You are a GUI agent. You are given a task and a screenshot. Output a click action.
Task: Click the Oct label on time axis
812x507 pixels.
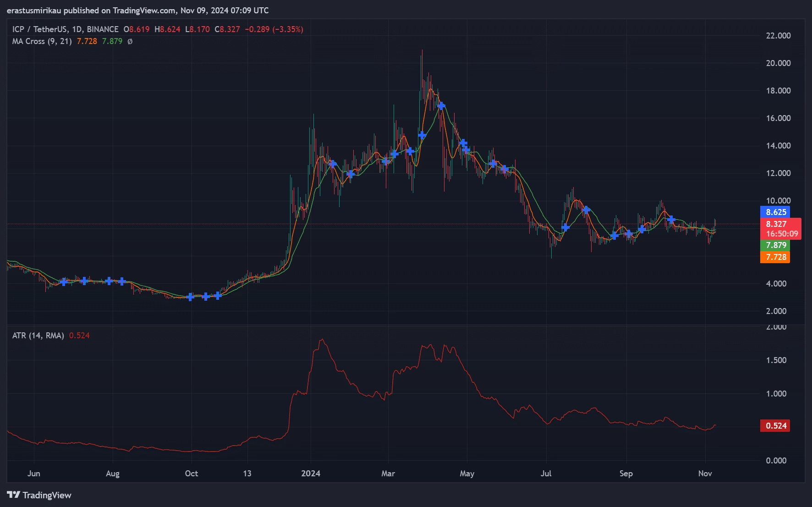click(x=192, y=474)
